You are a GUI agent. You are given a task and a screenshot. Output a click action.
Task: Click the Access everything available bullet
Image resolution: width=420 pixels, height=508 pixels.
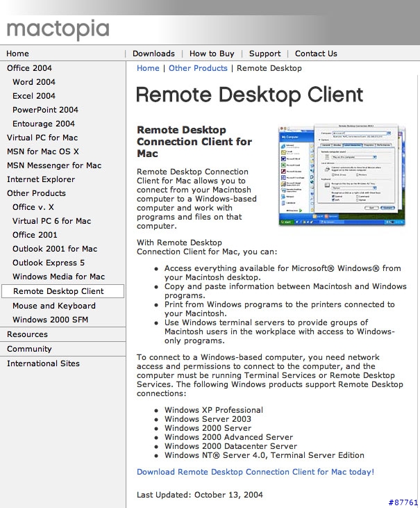[283, 273]
